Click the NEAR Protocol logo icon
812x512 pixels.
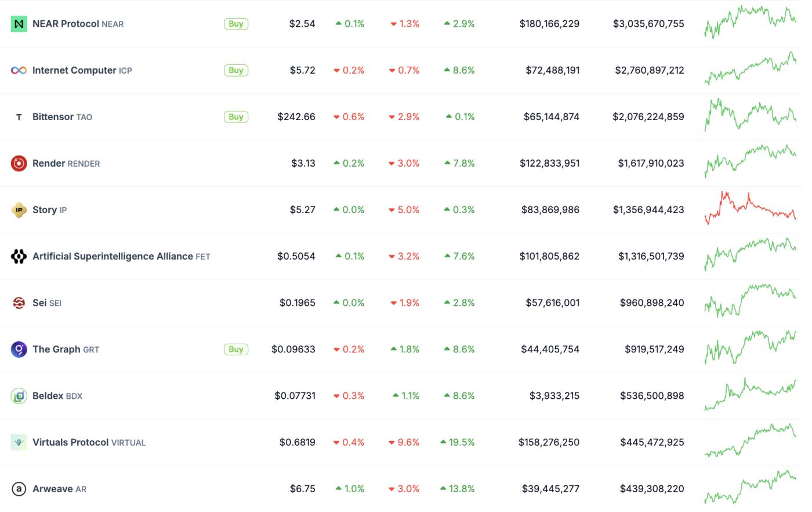tap(19, 24)
